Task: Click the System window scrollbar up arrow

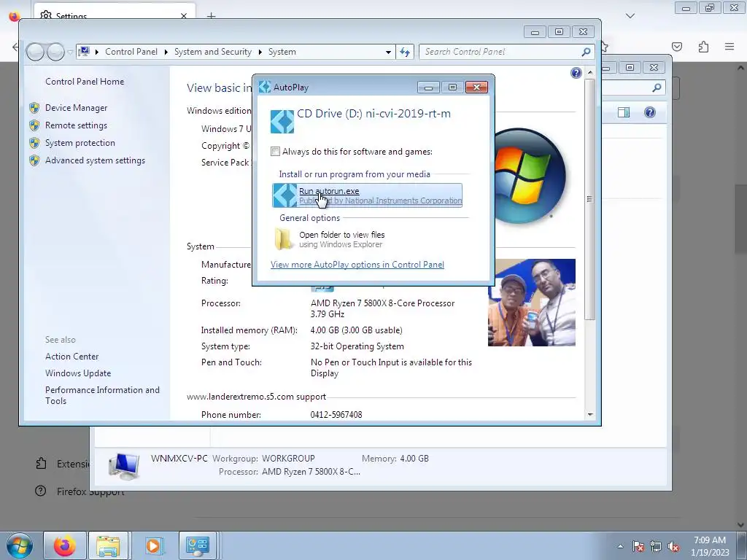Action: 590,72
